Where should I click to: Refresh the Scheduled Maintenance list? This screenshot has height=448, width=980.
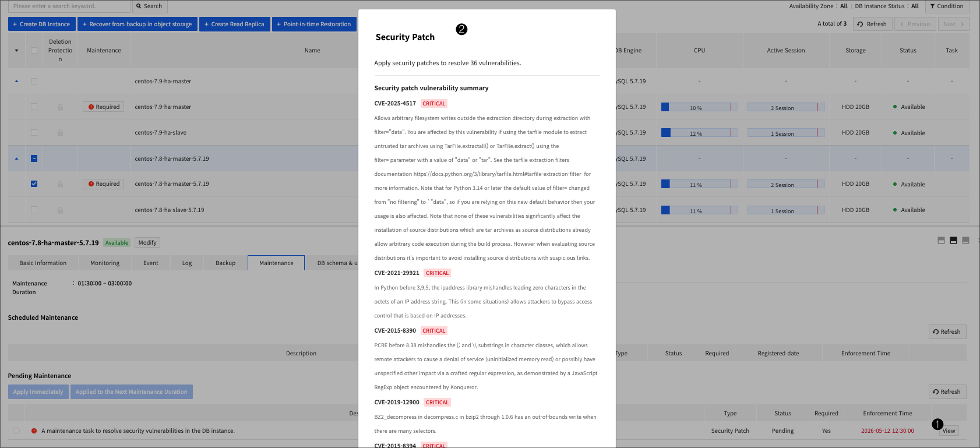pyautogui.click(x=947, y=332)
